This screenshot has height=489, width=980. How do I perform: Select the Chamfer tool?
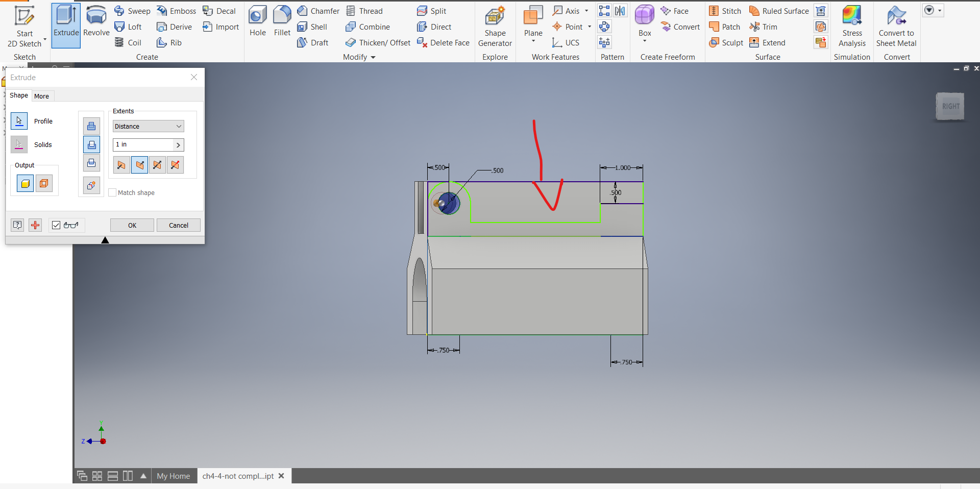click(318, 11)
